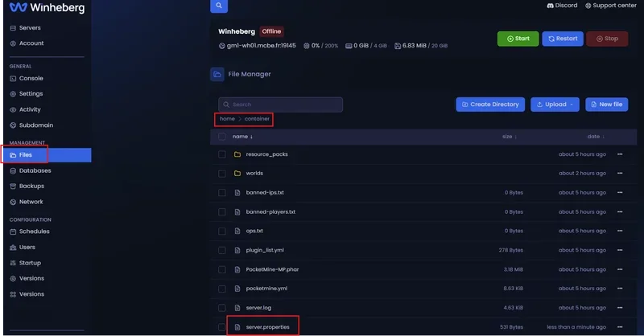
Task: Open the Upload dropdown
Action: coord(555,104)
